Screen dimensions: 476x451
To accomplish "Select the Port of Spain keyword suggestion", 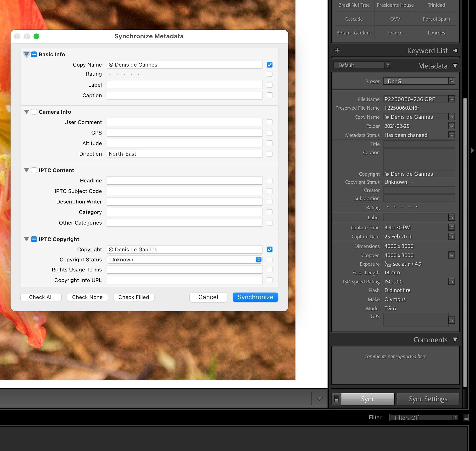I will [436, 19].
